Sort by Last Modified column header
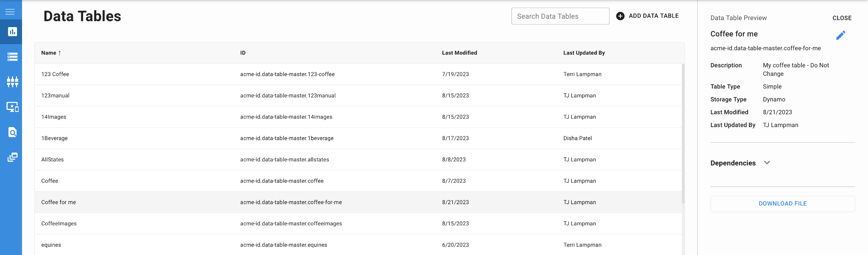 pyautogui.click(x=459, y=53)
